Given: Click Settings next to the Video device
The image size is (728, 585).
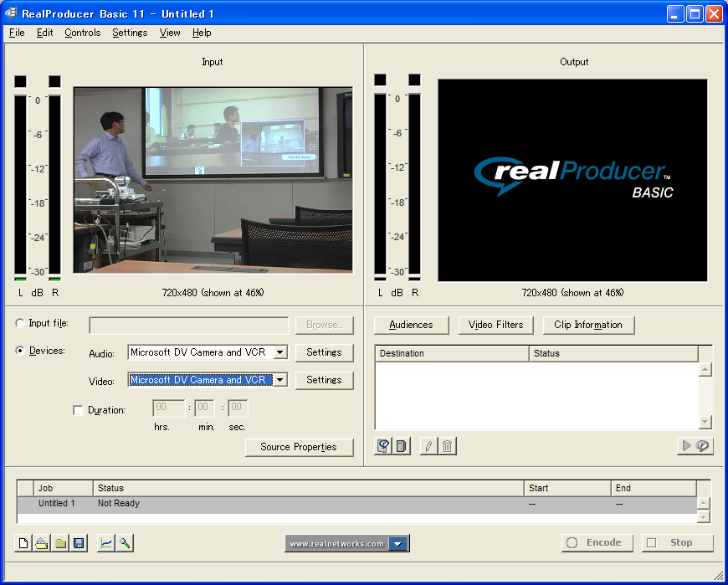Looking at the screenshot, I should (x=324, y=380).
